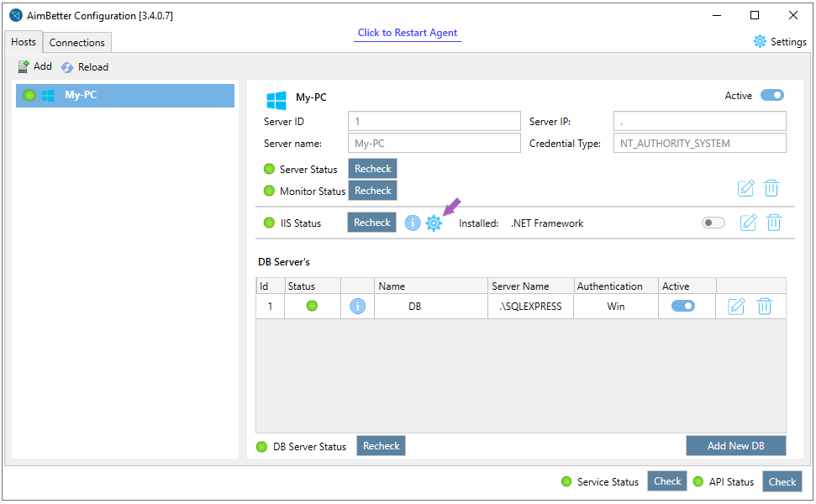816x504 pixels.
Task: Open IIS settings gear icon
Action: pos(434,223)
